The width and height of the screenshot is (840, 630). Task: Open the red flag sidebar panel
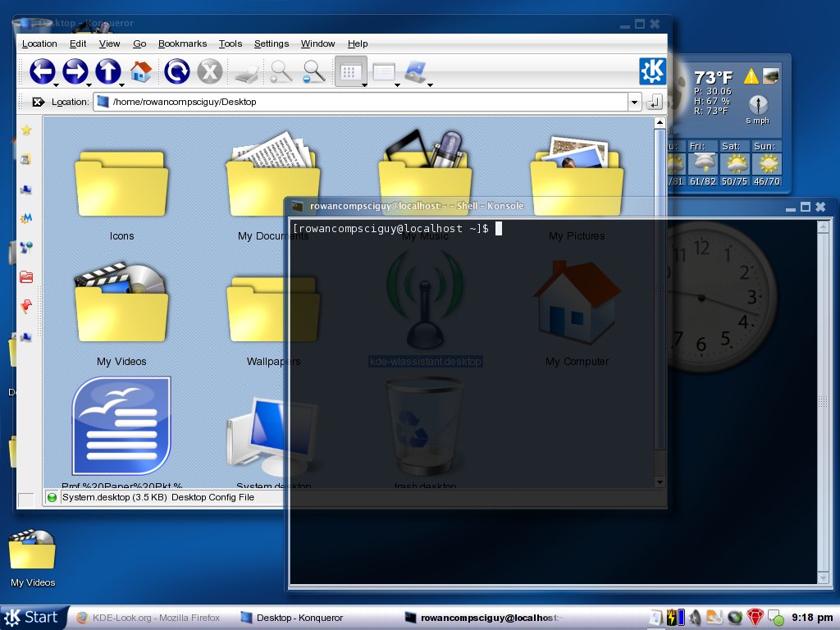26,306
